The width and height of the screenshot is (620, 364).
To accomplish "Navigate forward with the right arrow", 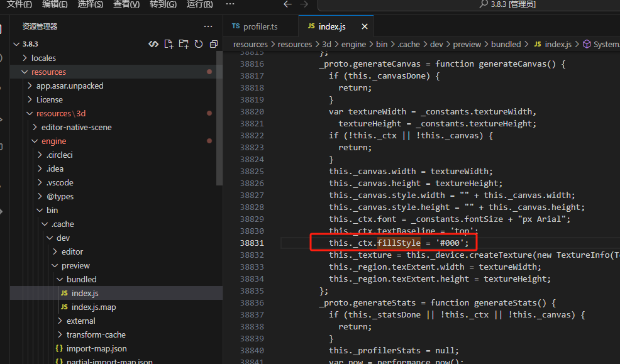I will (304, 4).
